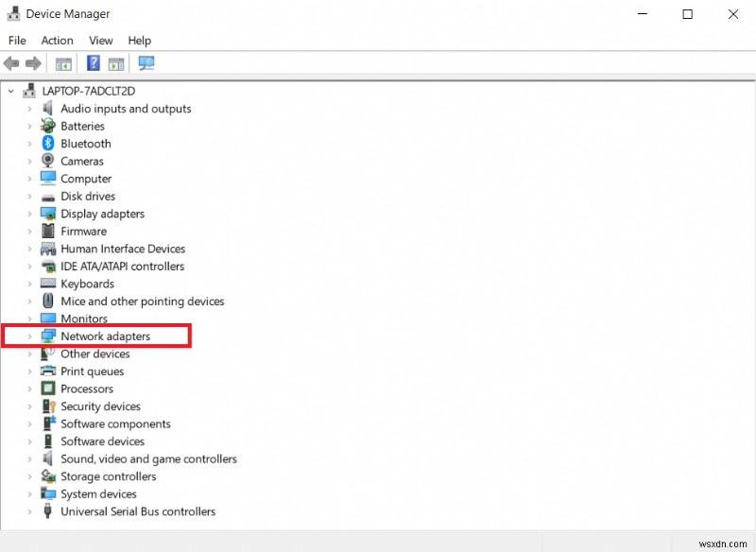This screenshot has width=756, height=552.
Task: Click the back navigation arrow
Action: point(10,63)
